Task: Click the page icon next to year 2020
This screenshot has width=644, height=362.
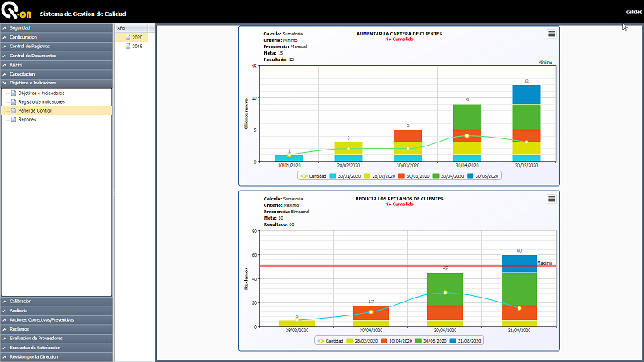Action: pos(127,38)
